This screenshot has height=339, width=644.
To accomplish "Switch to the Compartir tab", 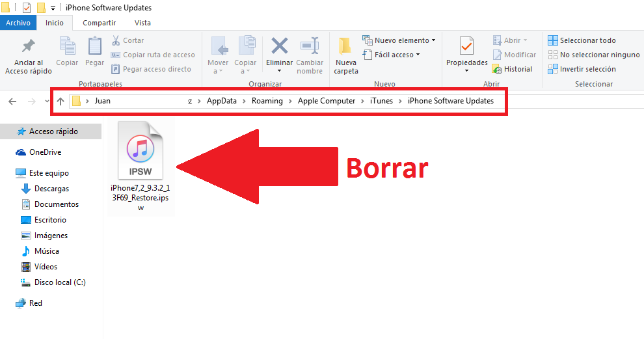I will (99, 23).
